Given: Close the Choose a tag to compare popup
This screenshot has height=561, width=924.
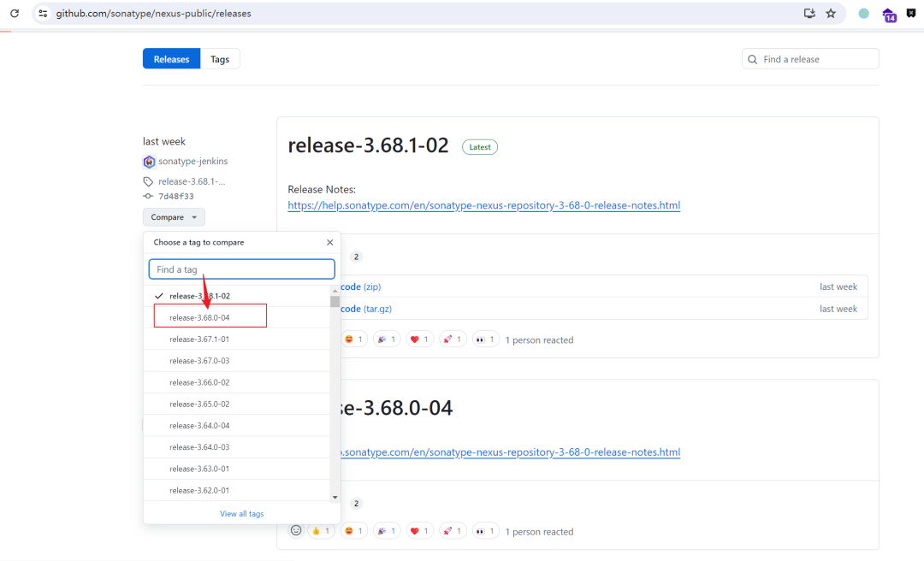Looking at the screenshot, I should 330,242.
